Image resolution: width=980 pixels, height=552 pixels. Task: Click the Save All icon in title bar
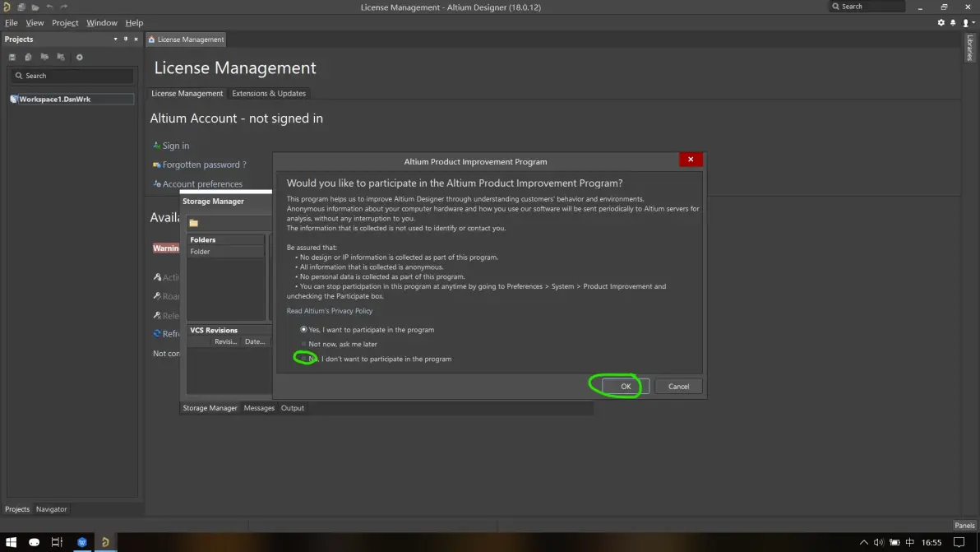pos(21,7)
